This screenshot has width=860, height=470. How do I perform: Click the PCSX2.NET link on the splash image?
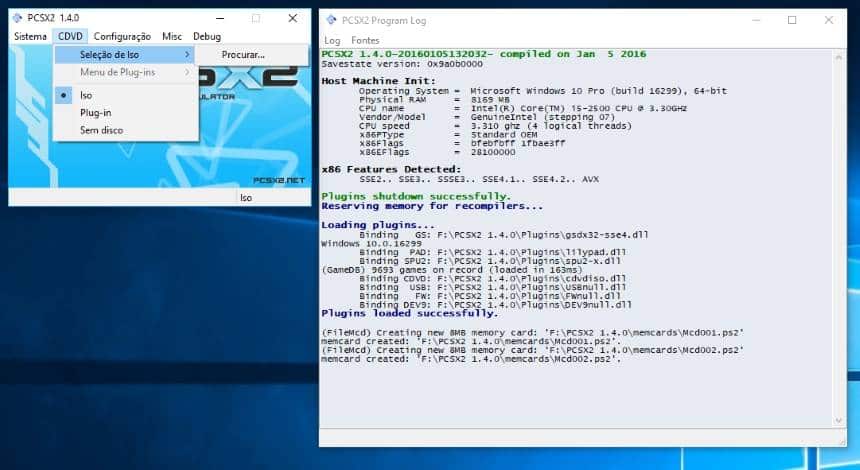[x=279, y=180]
